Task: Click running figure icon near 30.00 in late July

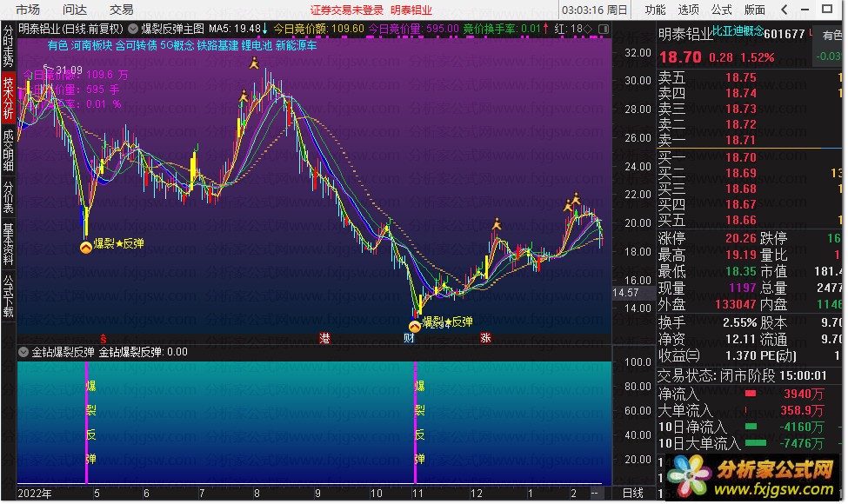Action: [x=244, y=97]
